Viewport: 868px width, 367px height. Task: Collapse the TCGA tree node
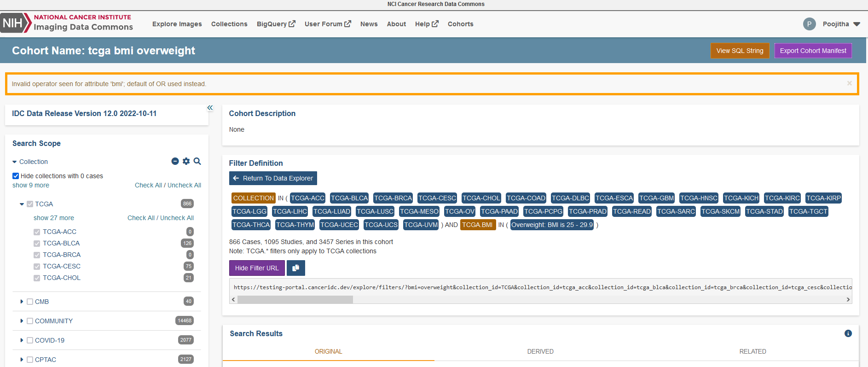[x=22, y=204]
